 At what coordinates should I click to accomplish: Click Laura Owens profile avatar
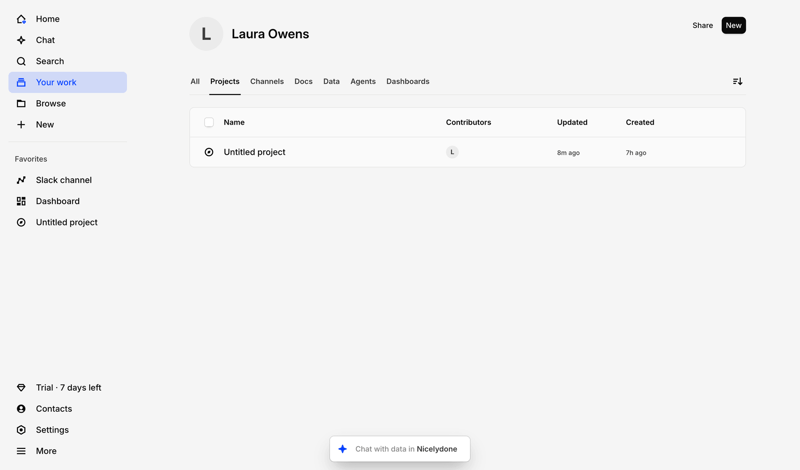206,34
